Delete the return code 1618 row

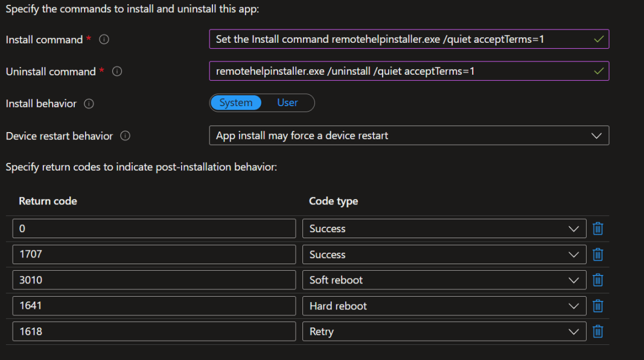[598, 331]
